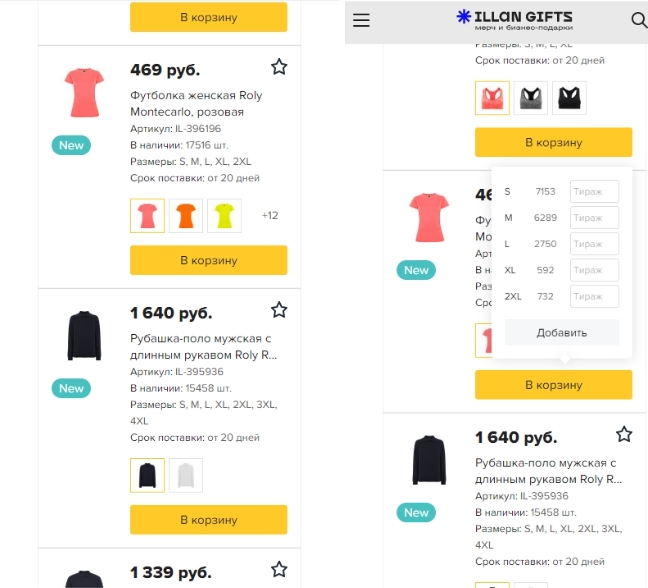
Task: Star the 1 640 руб. polo in right panel
Action: coord(624,434)
